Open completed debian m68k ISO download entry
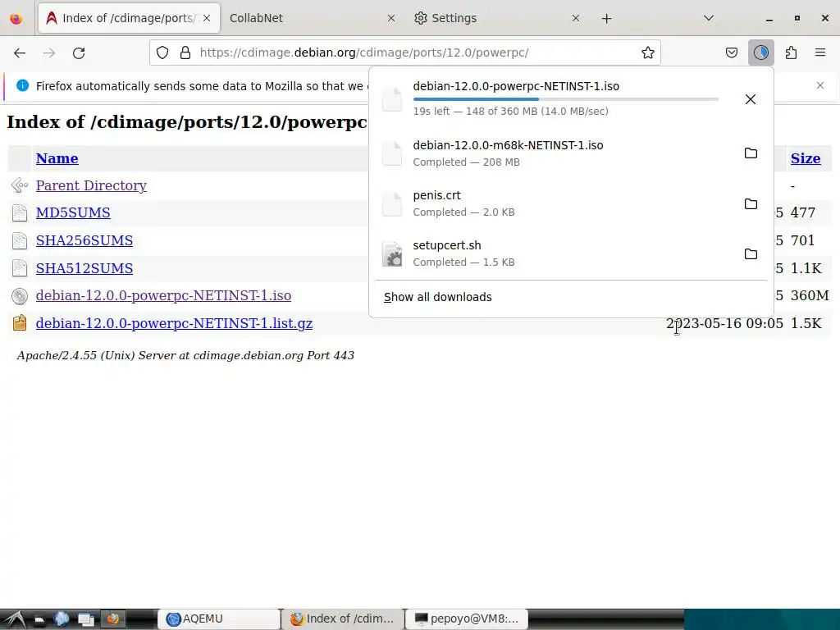 (x=554, y=153)
